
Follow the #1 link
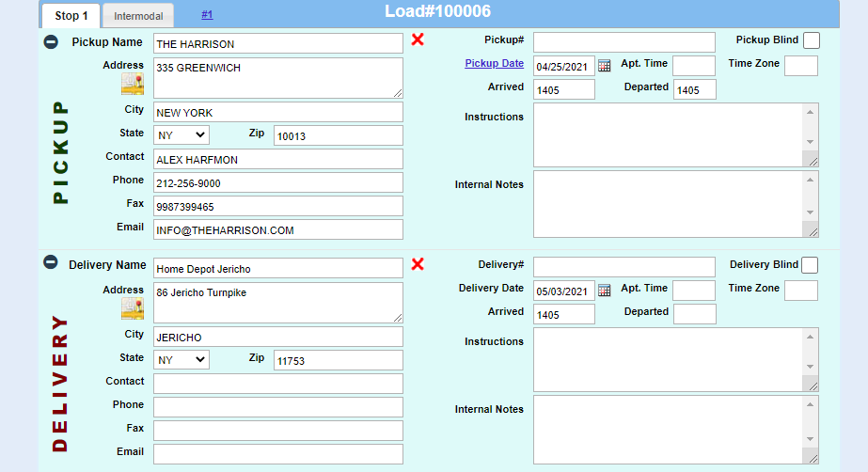[207, 15]
